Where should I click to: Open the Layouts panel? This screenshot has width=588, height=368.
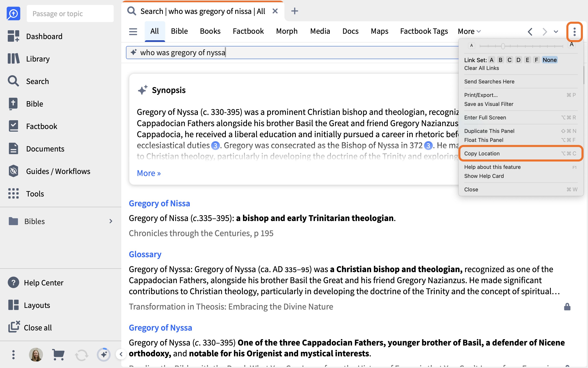coord(29,305)
